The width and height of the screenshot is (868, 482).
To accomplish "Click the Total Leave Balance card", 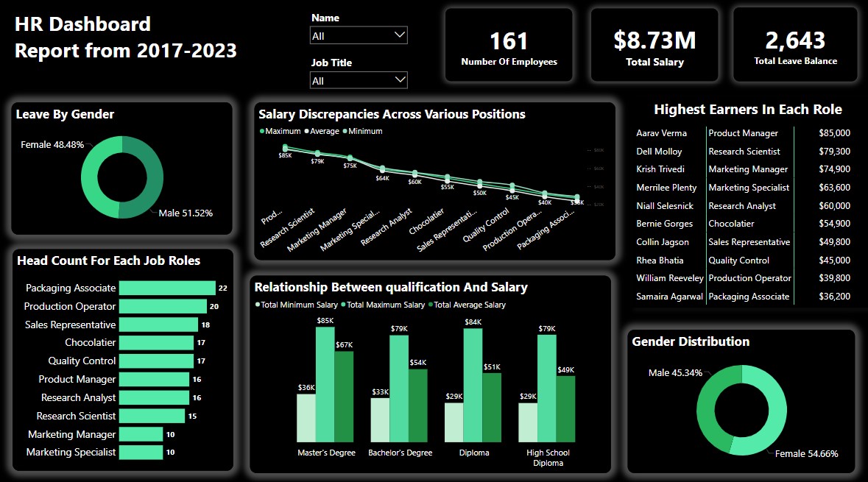I will pos(795,45).
